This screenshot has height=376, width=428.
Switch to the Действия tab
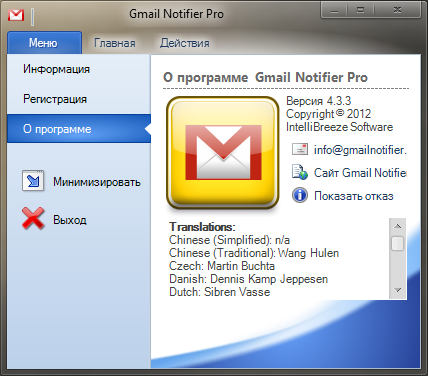[185, 43]
